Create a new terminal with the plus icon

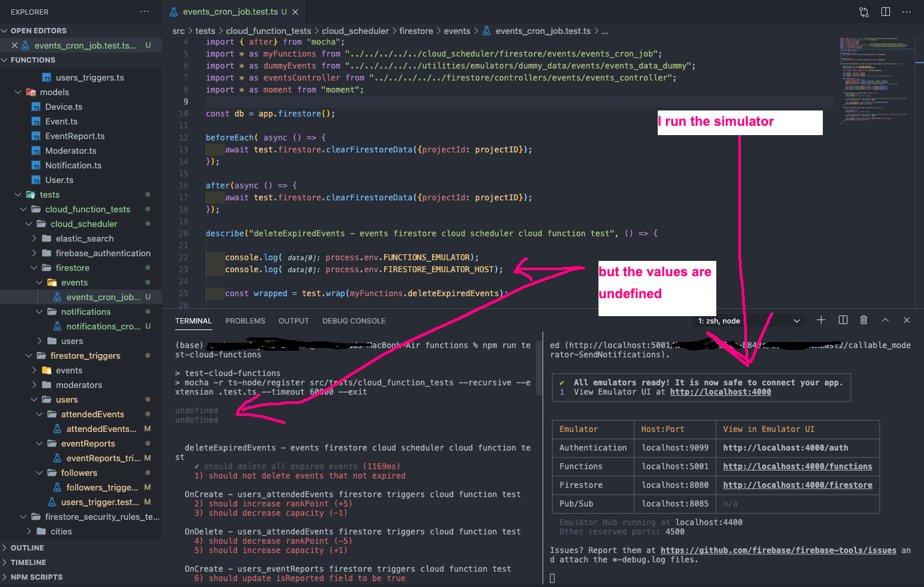(x=821, y=320)
